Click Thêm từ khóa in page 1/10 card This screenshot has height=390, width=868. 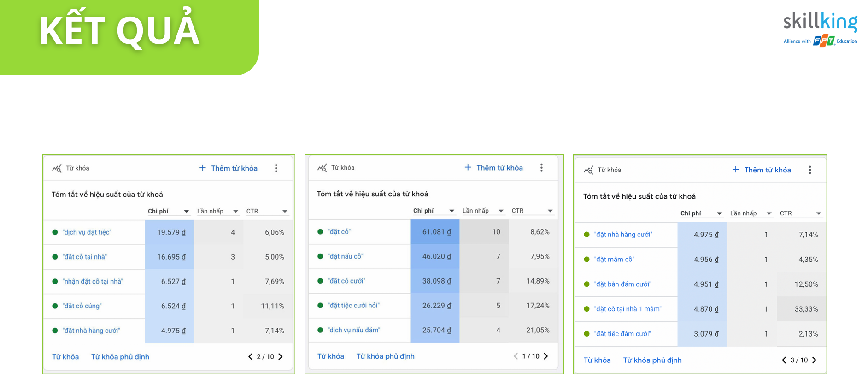(x=493, y=168)
